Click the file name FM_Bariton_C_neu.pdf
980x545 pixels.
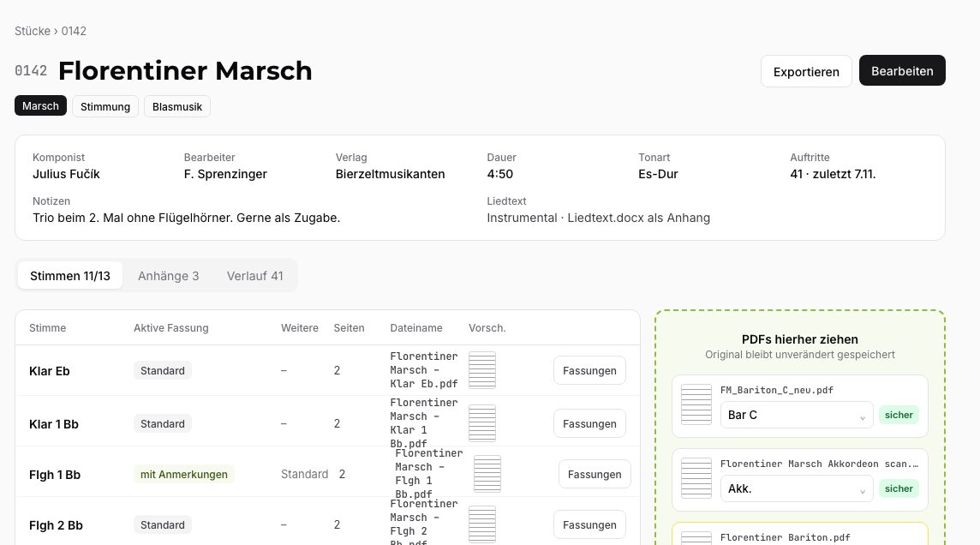point(777,390)
